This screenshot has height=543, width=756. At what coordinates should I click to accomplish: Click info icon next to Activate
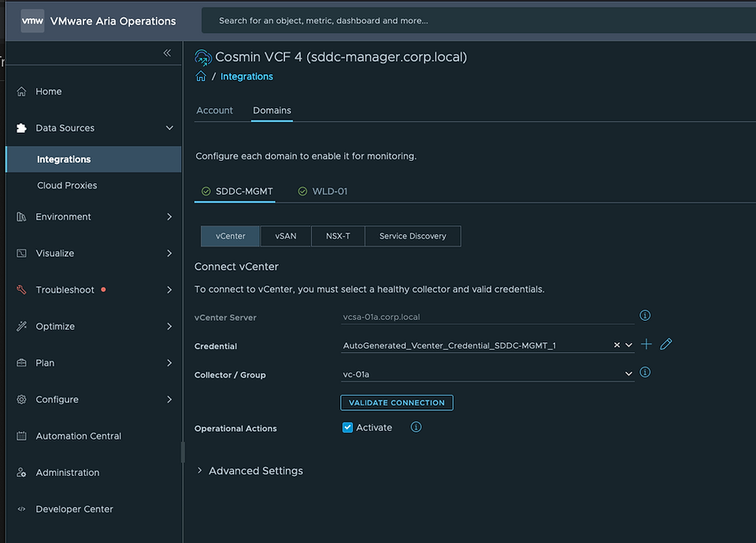pos(416,427)
